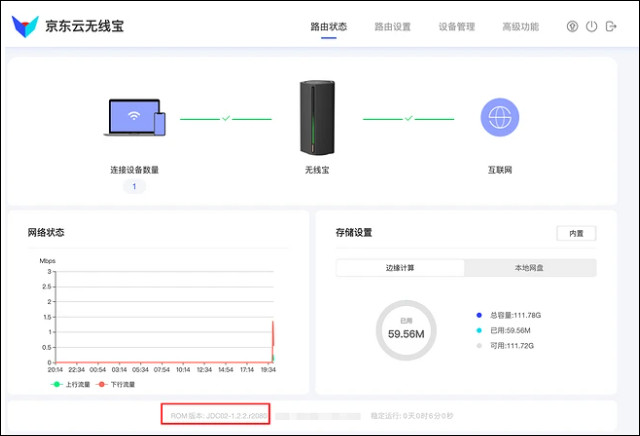Image resolution: width=640 pixels, height=436 pixels.
Task: Click the power reboot icon in header
Action: click(591, 27)
